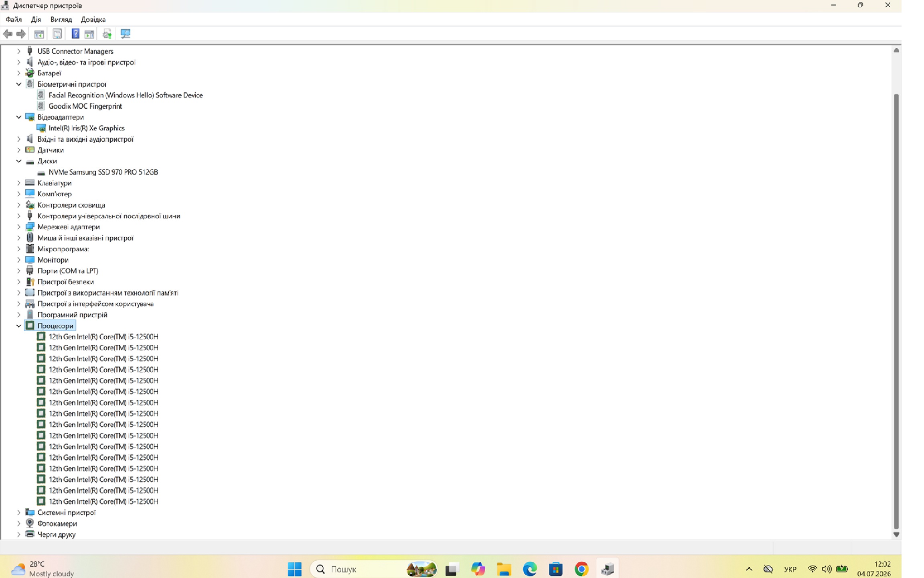Click Scan for hardware changes monitor icon

(x=126, y=34)
